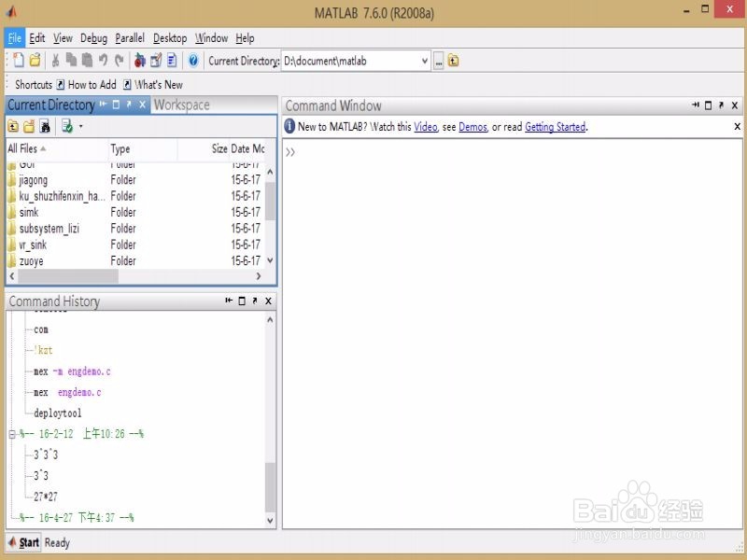Image resolution: width=747 pixels, height=560 pixels.
Task: Find files with the binoculars icon
Action: pyautogui.click(x=45, y=127)
